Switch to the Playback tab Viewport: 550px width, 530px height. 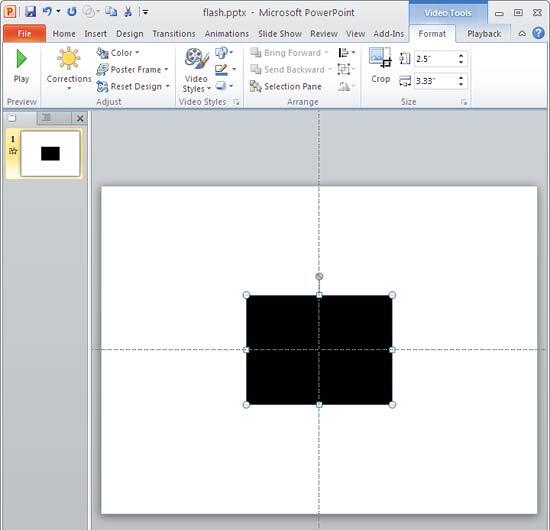[x=484, y=34]
